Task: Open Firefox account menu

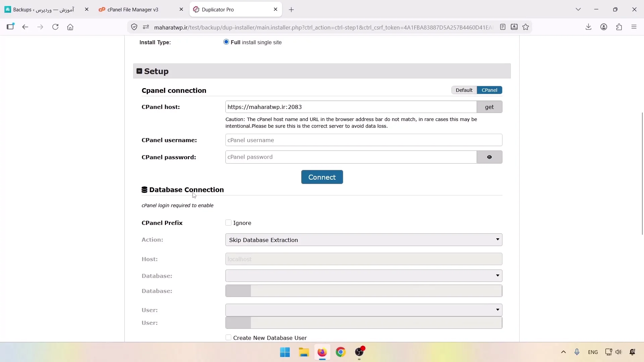Action: pyautogui.click(x=604, y=27)
